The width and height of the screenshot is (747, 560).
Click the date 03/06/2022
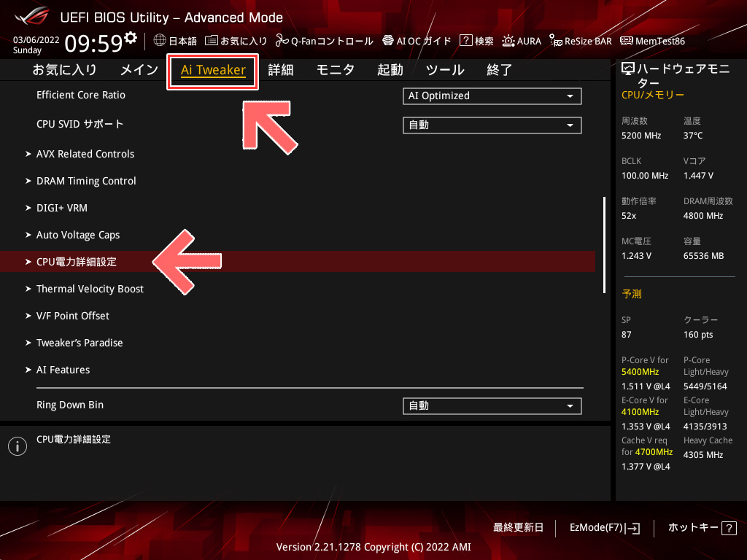click(36, 40)
